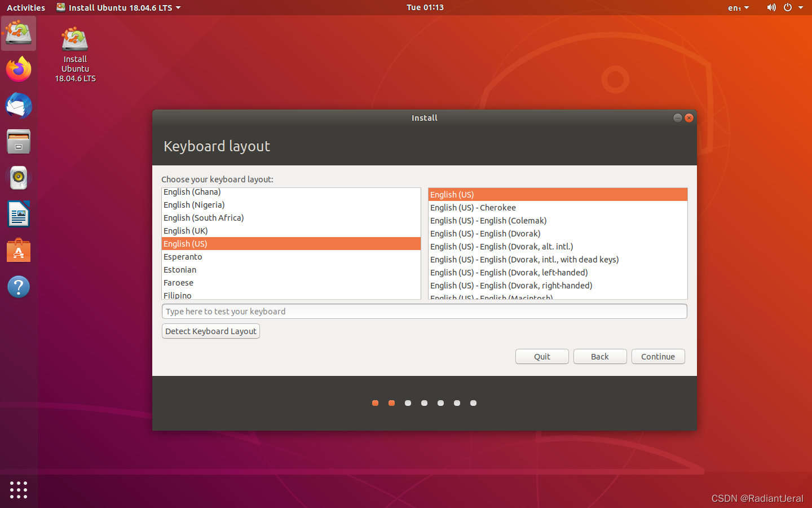The height and width of the screenshot is (508, 812).
Task: Expand the system menu arrow
Action: tap(801, 7)
